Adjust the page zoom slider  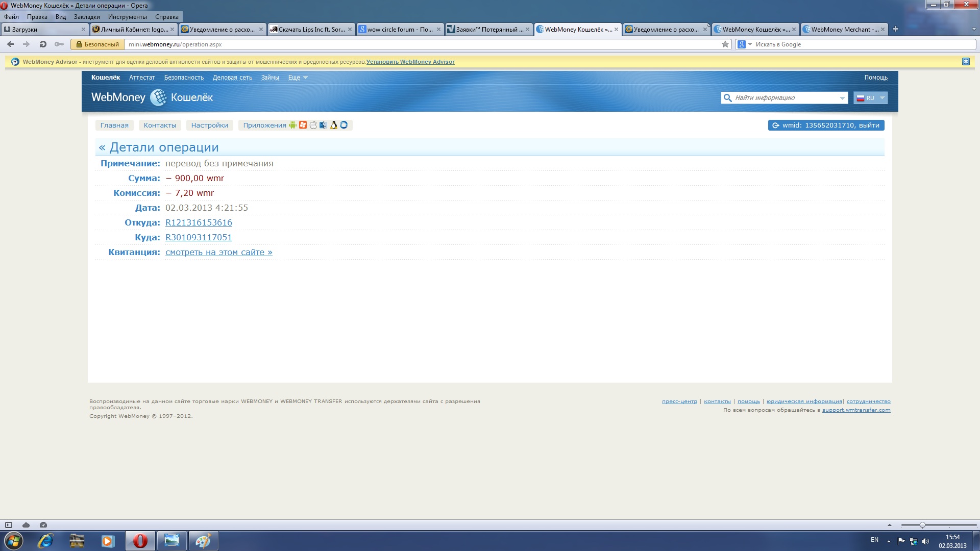922,525
